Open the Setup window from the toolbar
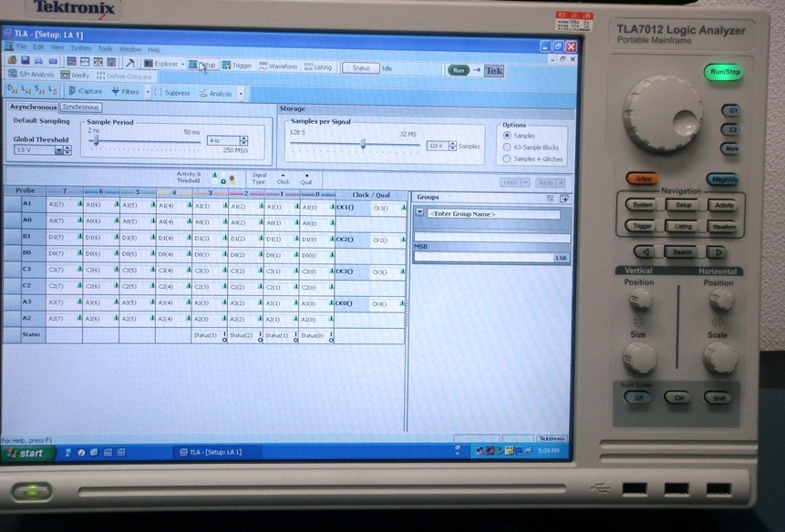785x532 pixels. pos(202,65)
